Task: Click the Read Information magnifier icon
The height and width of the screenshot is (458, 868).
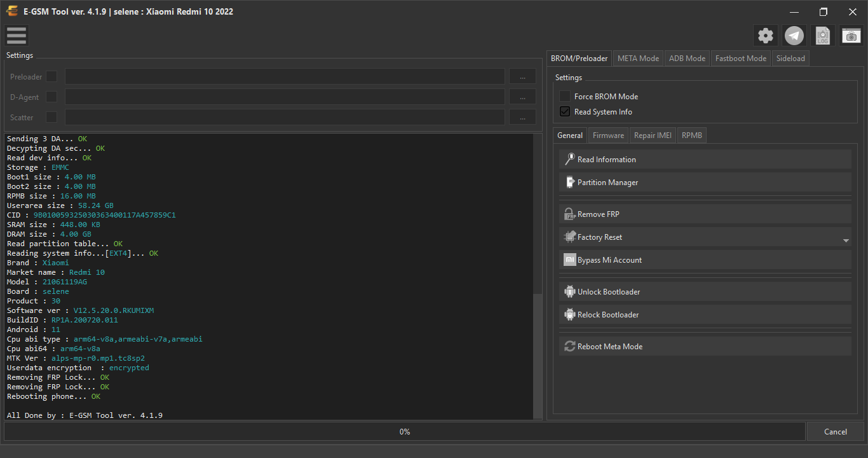Action: coord(570,159)
